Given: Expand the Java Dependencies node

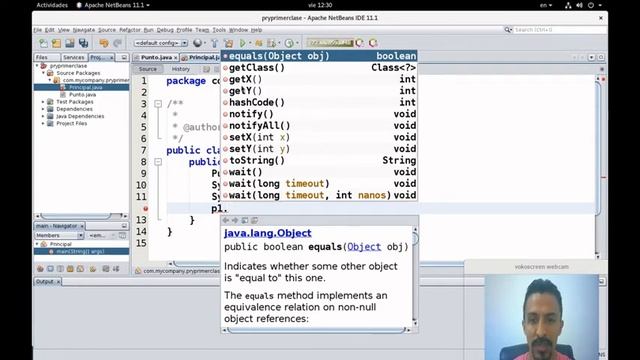Looking at the screenshot, I should coord(44,116).
